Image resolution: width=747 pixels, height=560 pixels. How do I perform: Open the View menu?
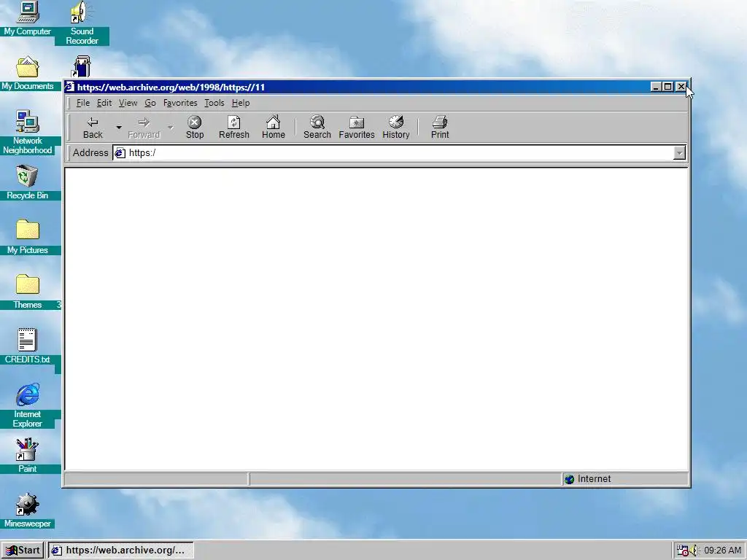pyautogui.click(x=128, y=103)
